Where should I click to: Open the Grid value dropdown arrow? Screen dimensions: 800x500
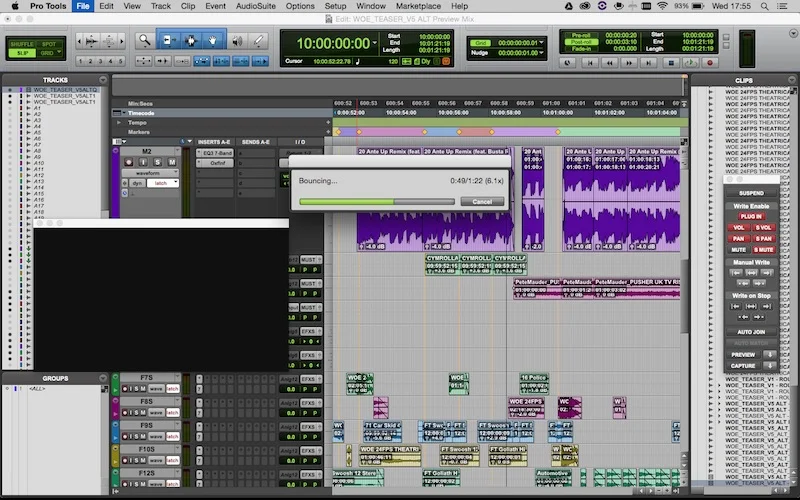tap(541, 43)
